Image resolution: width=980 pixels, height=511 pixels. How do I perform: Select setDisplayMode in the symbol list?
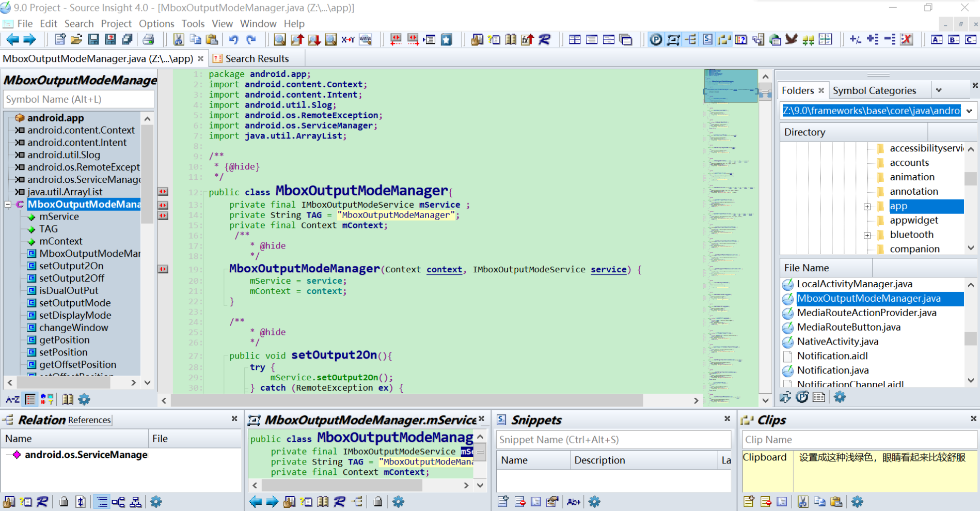click(x=75, y=315)
